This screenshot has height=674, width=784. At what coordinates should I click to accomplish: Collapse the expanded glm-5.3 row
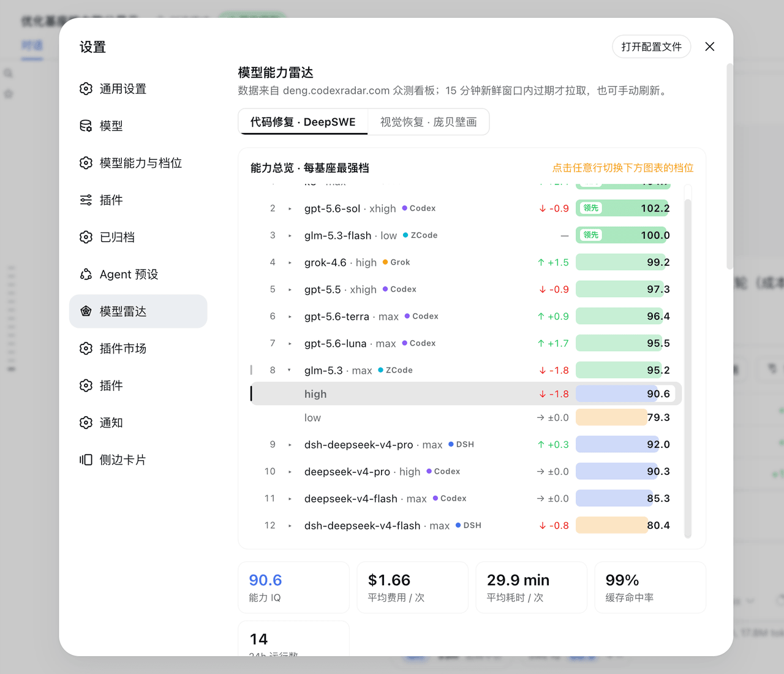coord(290,370)
